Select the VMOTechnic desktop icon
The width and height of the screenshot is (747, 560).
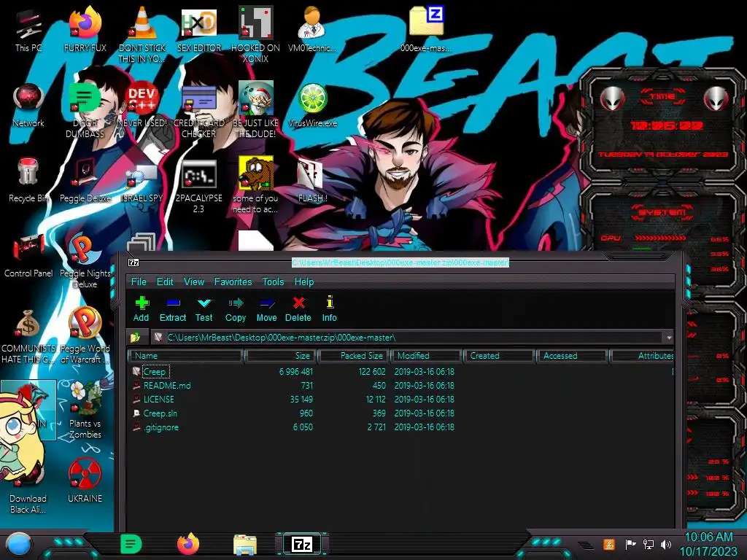[x=311, y=31]
